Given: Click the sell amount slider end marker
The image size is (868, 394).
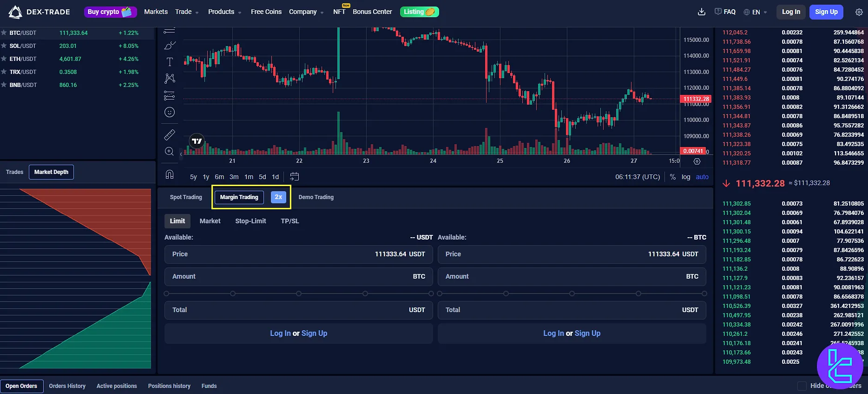Looking at the screenshot, I should click(x=704, y=294).
